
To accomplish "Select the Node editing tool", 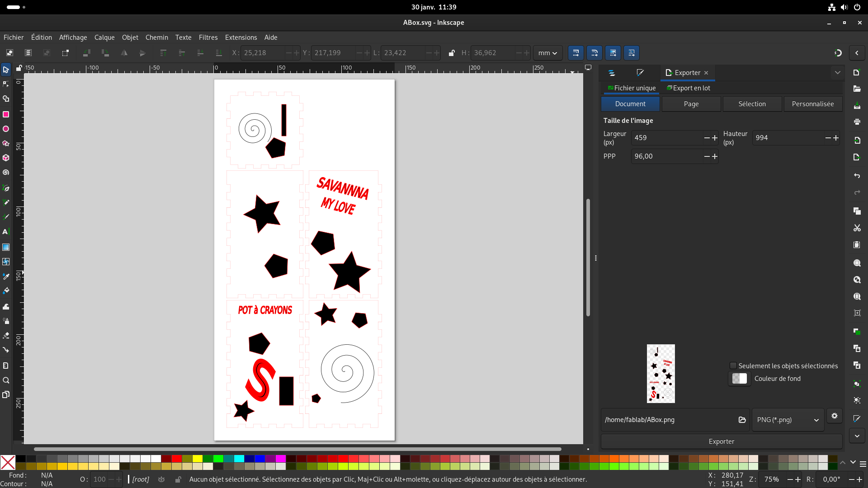I will tap(6, 84).
